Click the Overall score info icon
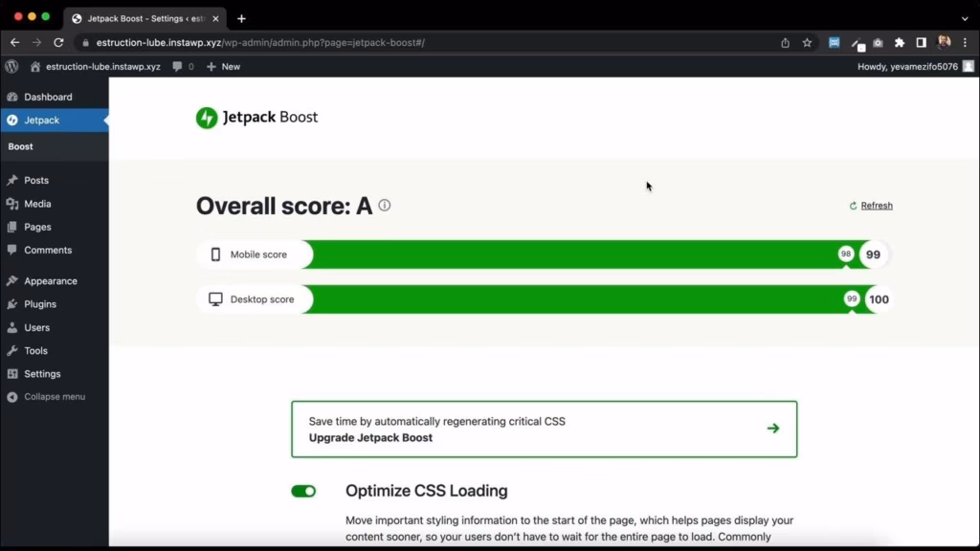The height and width of the screenshot is (551, 980). [385, 206]
